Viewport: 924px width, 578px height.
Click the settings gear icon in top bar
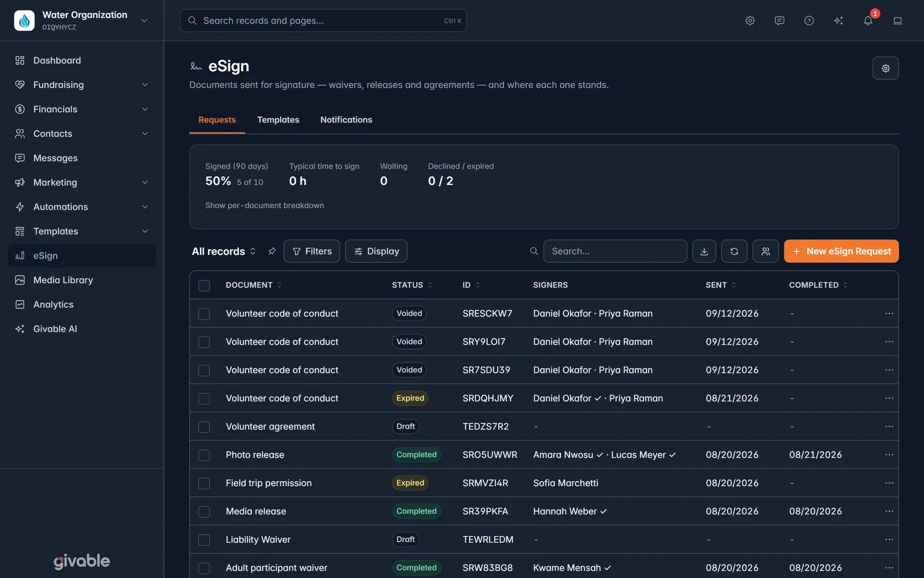tap(750, 20)
